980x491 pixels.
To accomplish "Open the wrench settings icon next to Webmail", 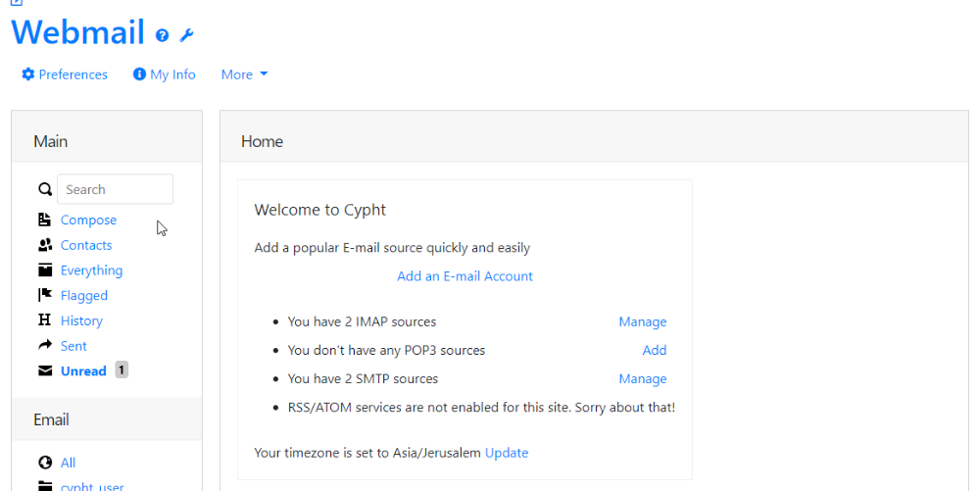I will point(186,35).
